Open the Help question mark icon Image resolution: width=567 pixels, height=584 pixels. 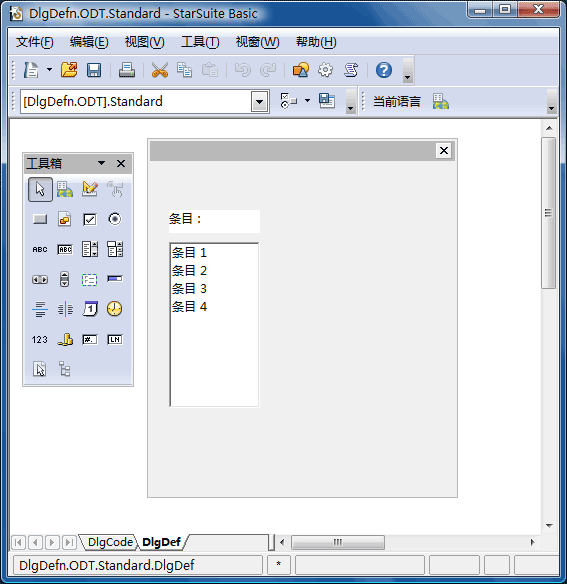tap(384, 70)
